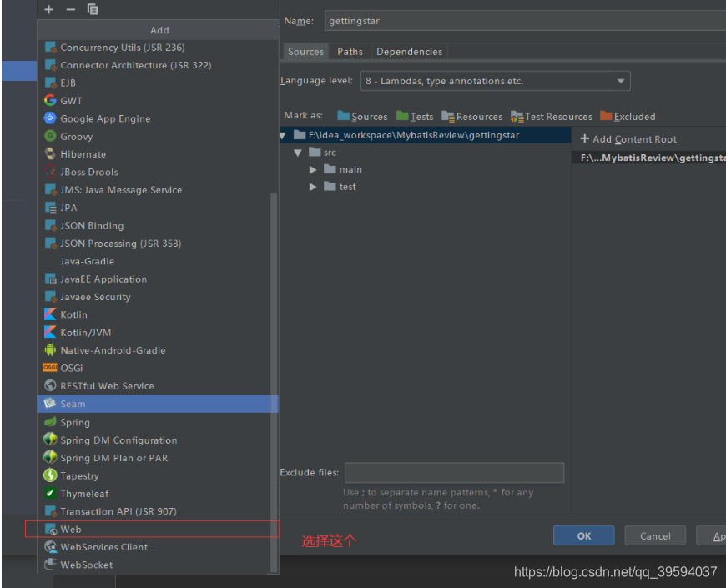The height and width of the screenshot is (588, 726).
Task: Open the Language level dropdown
Action: point(495,81)
